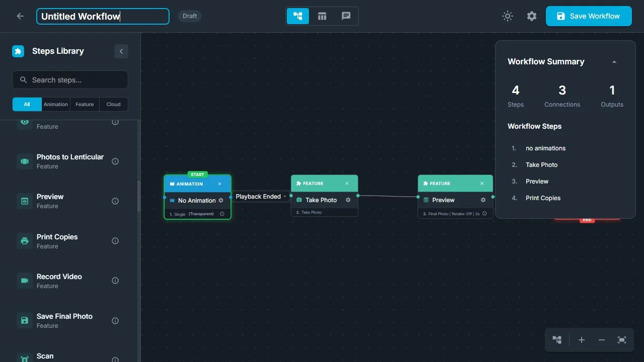Image resolution: width=644 pixels, height=362 pixels.
Task: Click 'no animations' in Workflow Steps
Action: pyautogui.click(x=545, y=148)
